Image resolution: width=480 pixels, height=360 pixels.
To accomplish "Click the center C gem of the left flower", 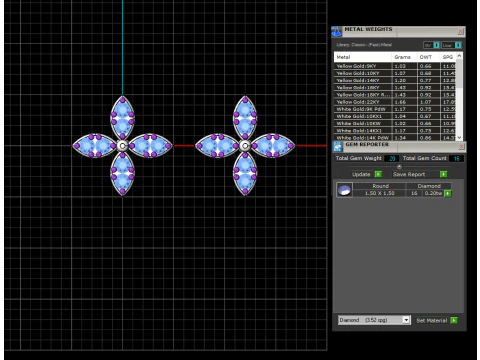I will point(122,146).
